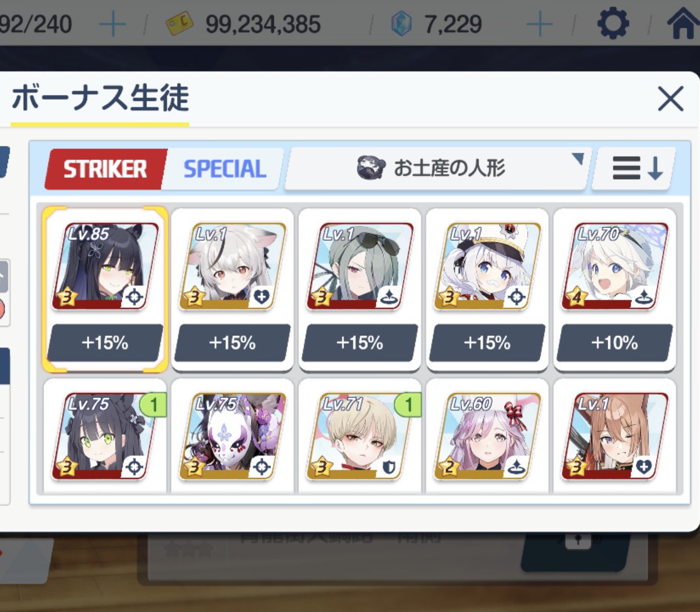The height and width of the screenshot is (612, 700).
Task: Select the Lv.71 blonde student card
Action: (360, 436)
